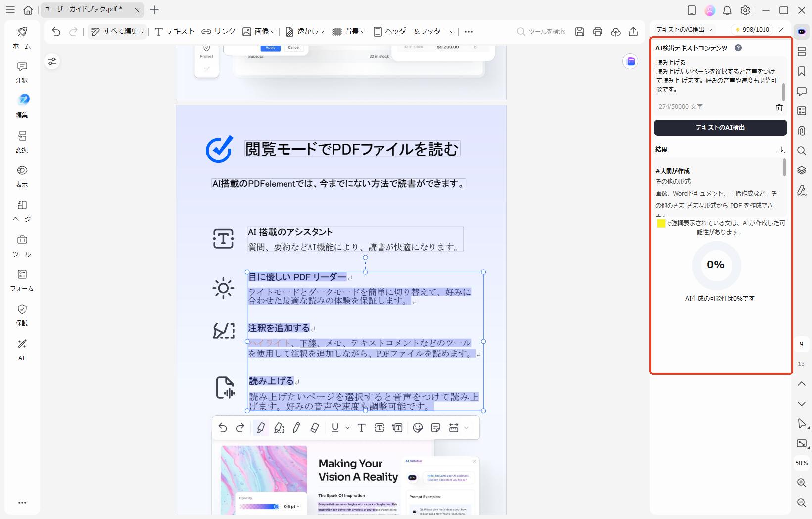The image size is (812, 519).
Task: Toggle the すべて編集 edit mode
Action: pyautogui.click(x=117, y=31)
